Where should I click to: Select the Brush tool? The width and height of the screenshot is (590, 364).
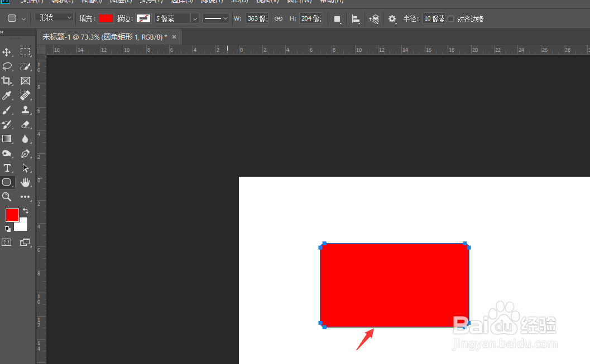[7, 110]
